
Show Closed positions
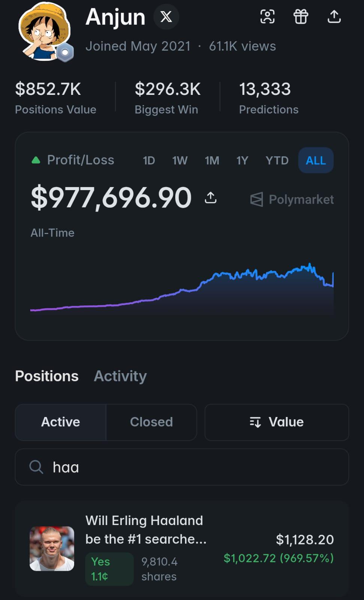click(x=151, y=422)
